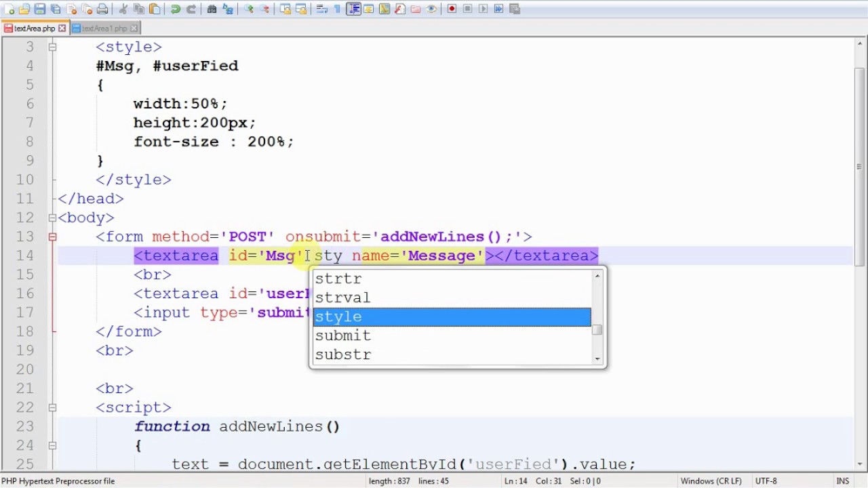Toggle show all characters pilcrow icon

pos(337,9)
